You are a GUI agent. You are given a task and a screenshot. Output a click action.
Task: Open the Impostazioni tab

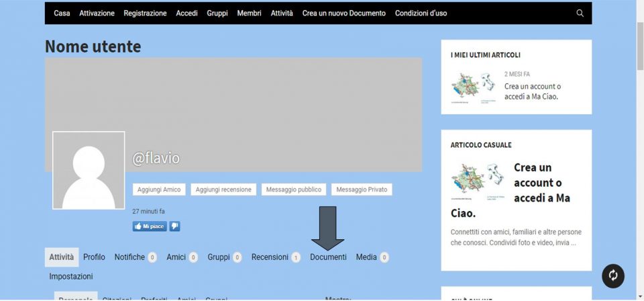click(71, 277)
